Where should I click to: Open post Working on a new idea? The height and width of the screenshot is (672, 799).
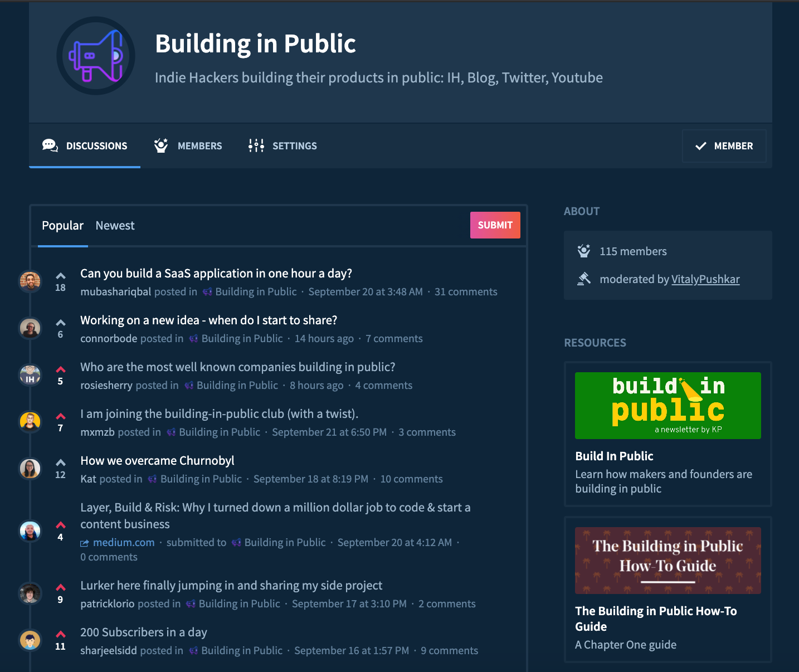(209, 320)
